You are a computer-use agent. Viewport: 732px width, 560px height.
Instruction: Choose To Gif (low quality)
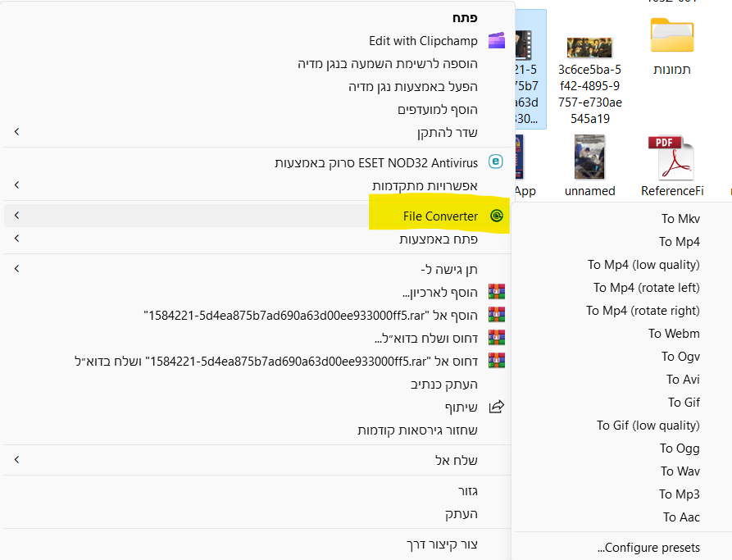tap(648, 425)
